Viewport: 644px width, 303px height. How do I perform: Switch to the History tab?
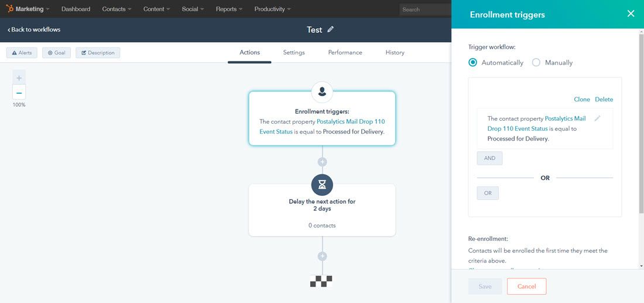(395, 53)
